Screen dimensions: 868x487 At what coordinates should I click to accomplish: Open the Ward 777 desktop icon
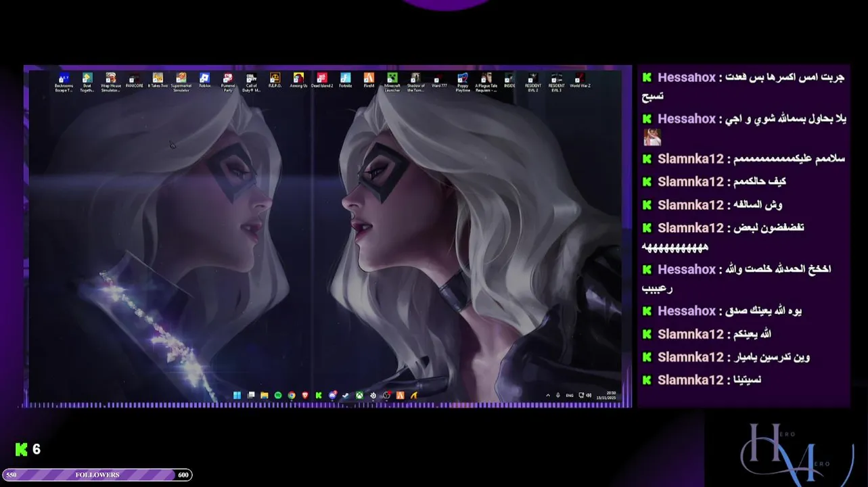click(x=439, y=81)
